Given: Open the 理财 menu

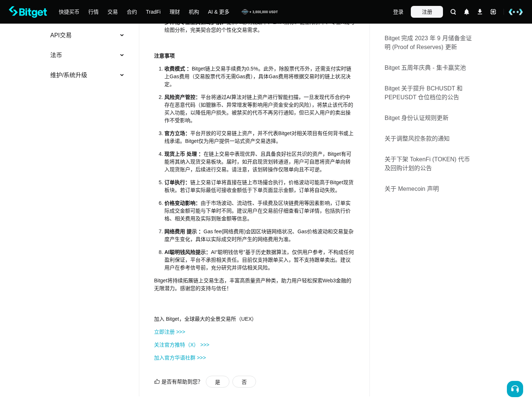Looking at the screenshot, I should (x=175, y=12).
